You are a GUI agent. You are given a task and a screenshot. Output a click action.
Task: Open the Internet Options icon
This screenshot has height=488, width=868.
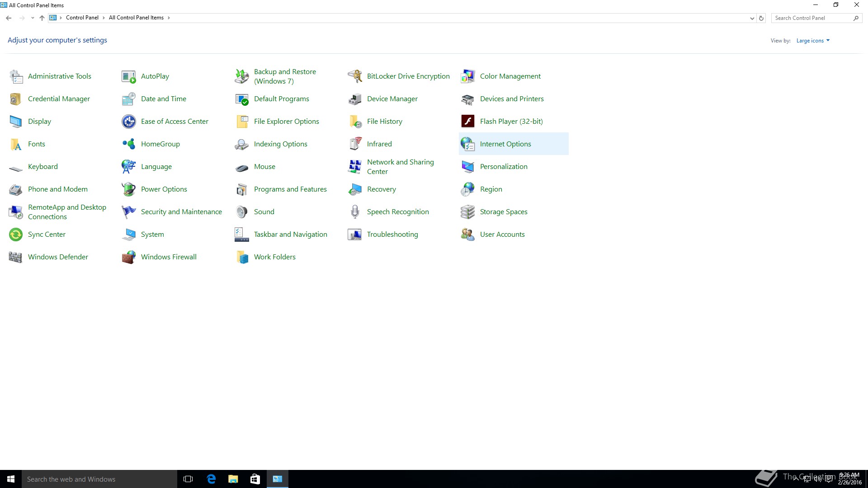tap(468, 144)
